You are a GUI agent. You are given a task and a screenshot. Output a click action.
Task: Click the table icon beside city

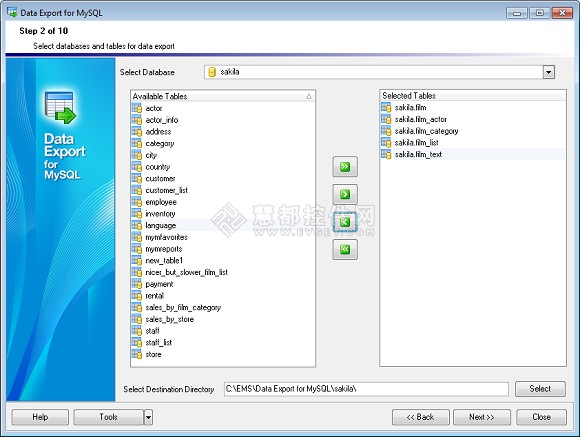pyautogui.click(x=137, y=155)
